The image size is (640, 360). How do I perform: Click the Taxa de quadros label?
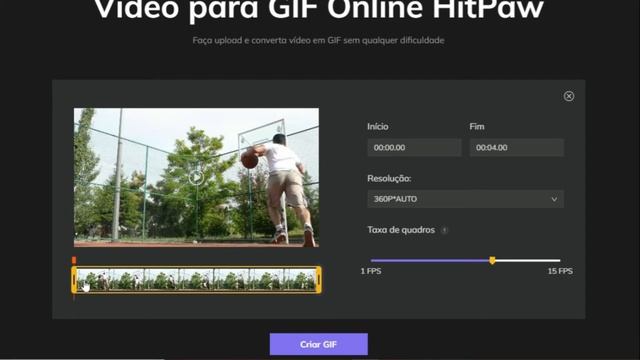point(401,230)
